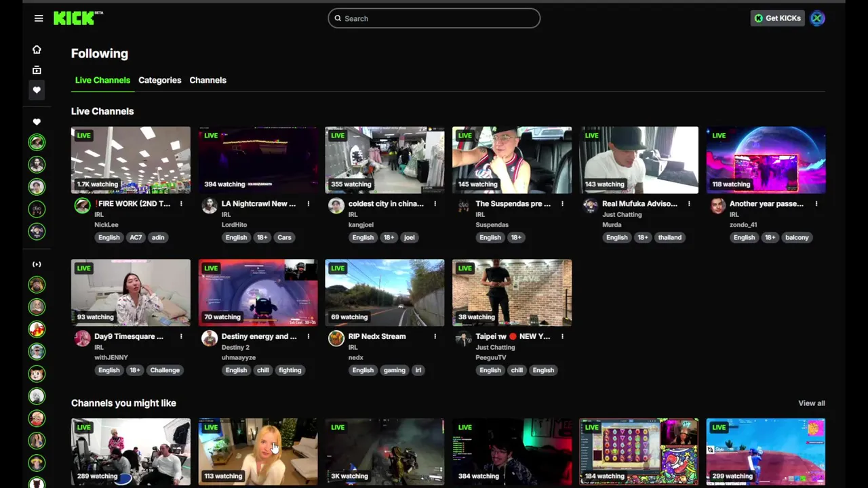
Task: Open options menu for Destiny energy stream
Action: point(308,336)
